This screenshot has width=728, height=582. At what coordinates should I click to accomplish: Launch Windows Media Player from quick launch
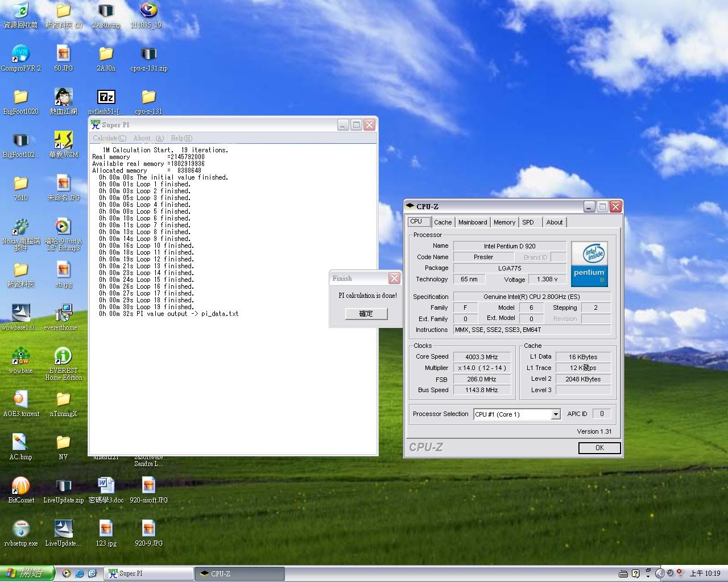click(x=67, y=573)
